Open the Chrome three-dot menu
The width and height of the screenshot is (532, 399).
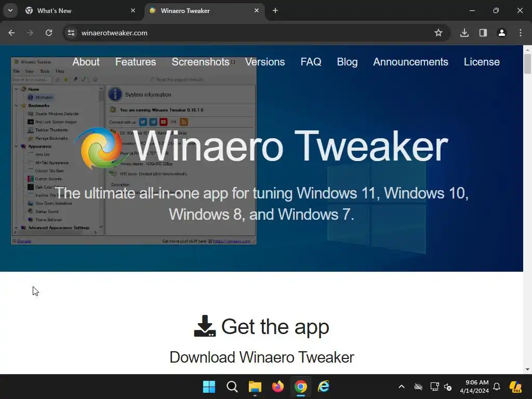tap(521, 33)
